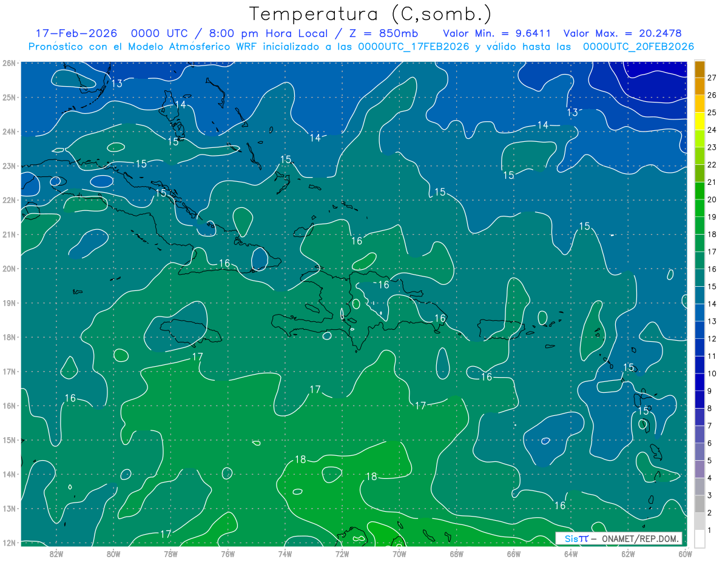Screen dimensions: 728x562
Task: Click the legend value "18"
Action: 712,234
